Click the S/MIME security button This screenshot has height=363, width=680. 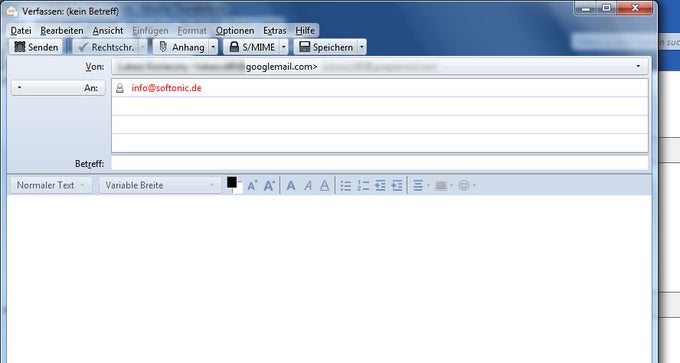tap(252, 47)
